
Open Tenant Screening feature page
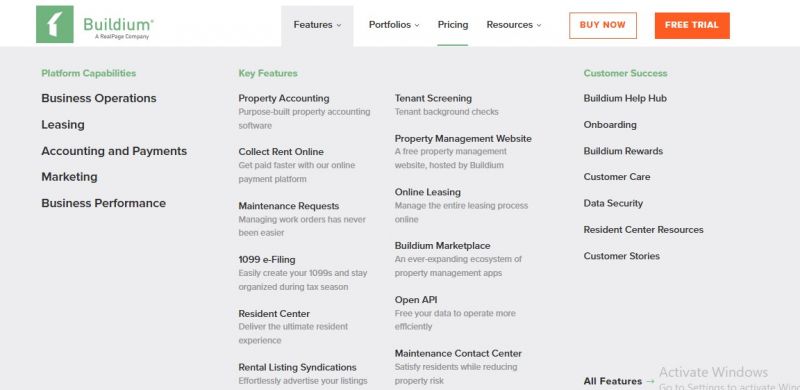[x=433, y=98]
